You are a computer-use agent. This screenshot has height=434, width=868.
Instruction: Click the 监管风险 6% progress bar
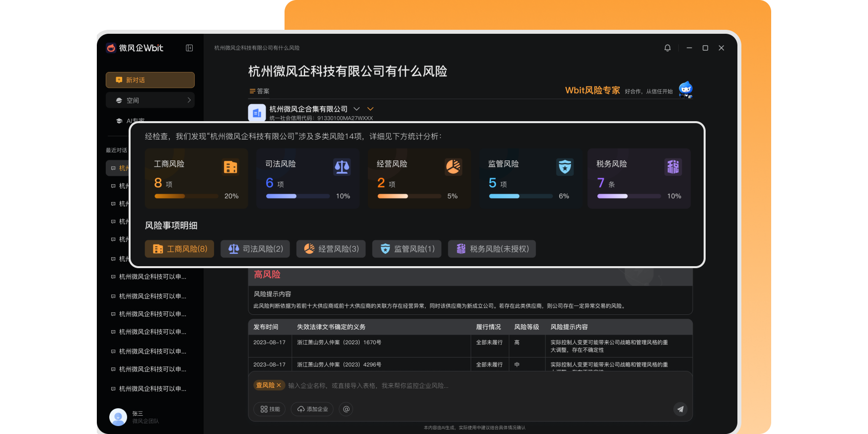coord(521,196)
